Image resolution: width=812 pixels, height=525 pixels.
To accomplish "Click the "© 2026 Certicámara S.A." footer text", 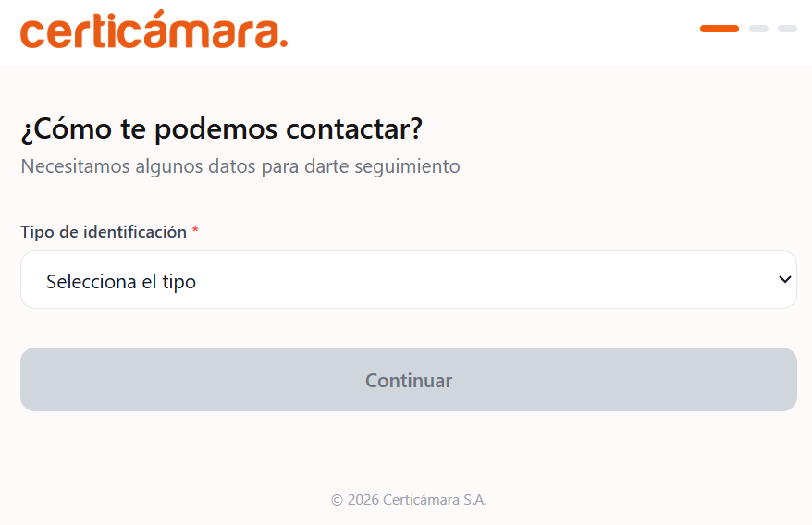I will 409,500.
